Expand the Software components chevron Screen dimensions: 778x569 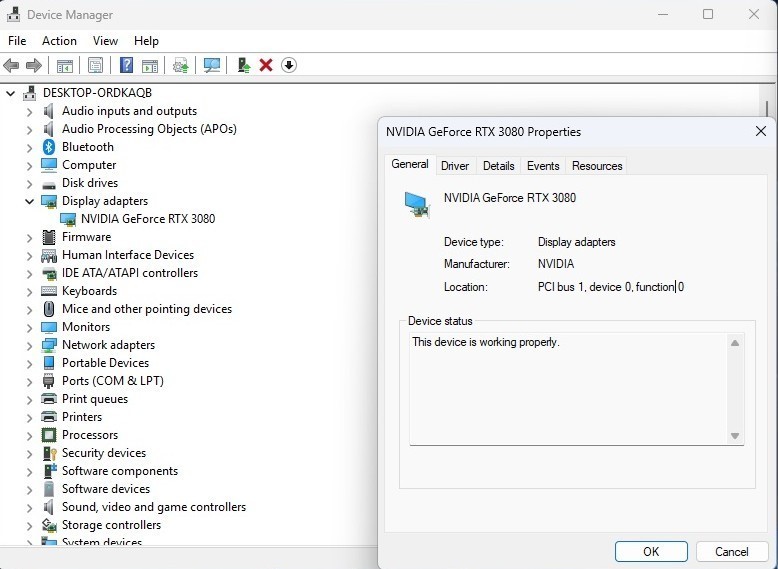(x=30, y=471)
